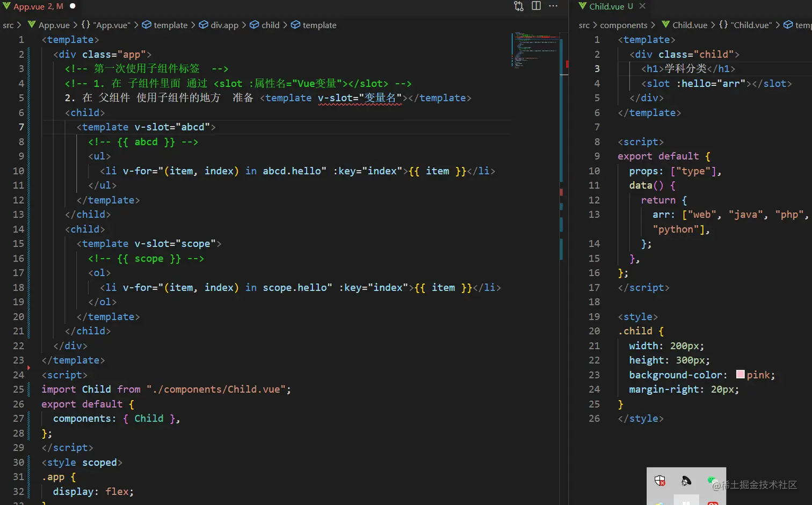Click the Vue icon beside App.vue in breadcrumbs

(32, 24)
